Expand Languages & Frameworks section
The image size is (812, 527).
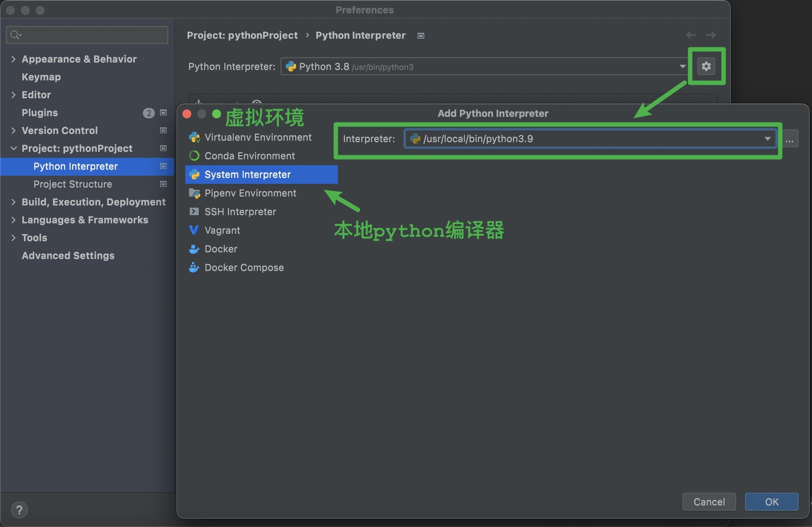[x=13, y=220]
